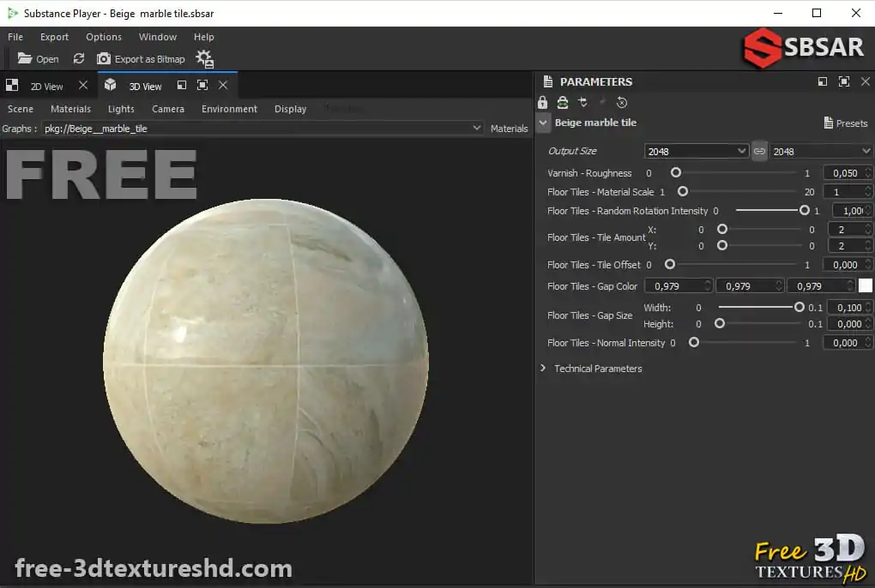Toggle the detach icon on the Parameters panel
This screenshot has width=875, height=588.
point(822,81)
